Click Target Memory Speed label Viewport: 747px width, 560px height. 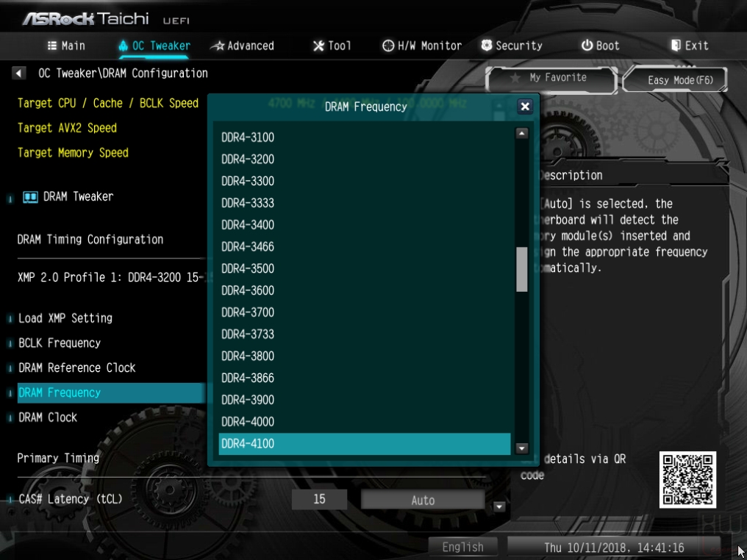coord(73,153)
